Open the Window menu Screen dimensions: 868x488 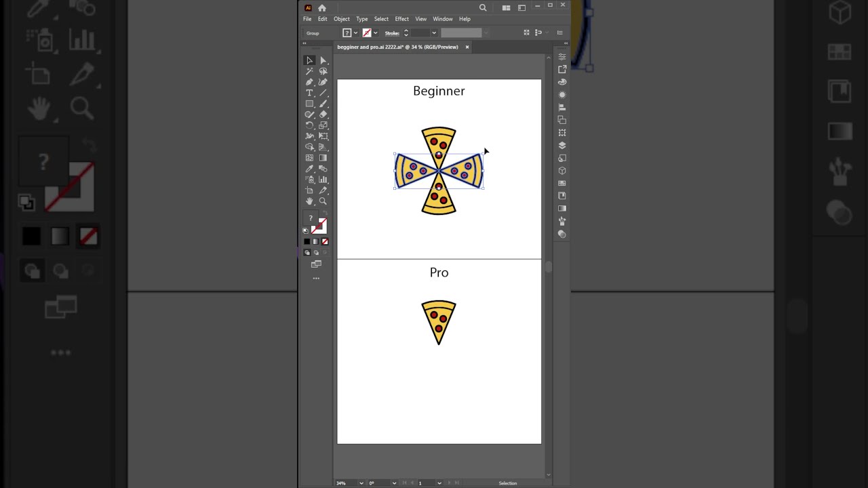tap(443, 19)
